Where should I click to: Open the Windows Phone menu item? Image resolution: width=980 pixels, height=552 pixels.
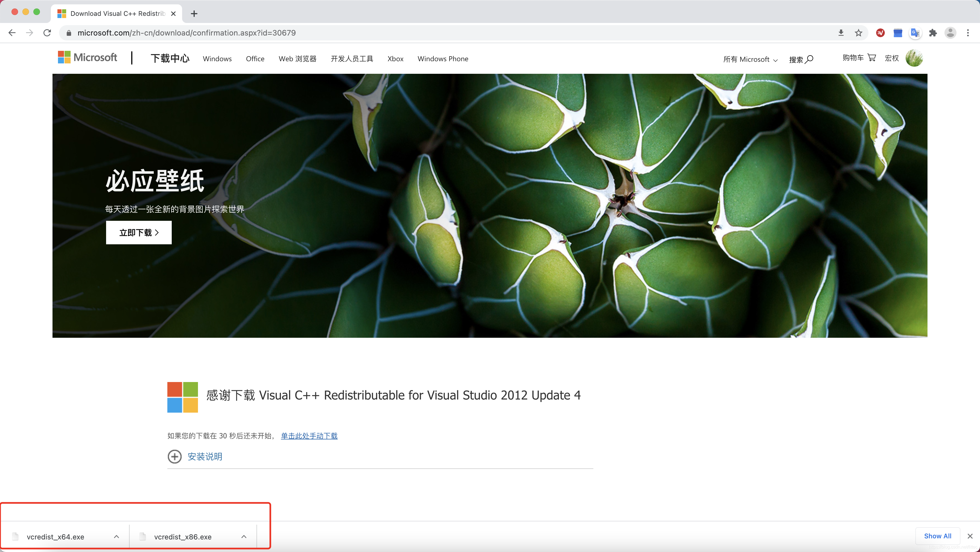pos(443,59)
